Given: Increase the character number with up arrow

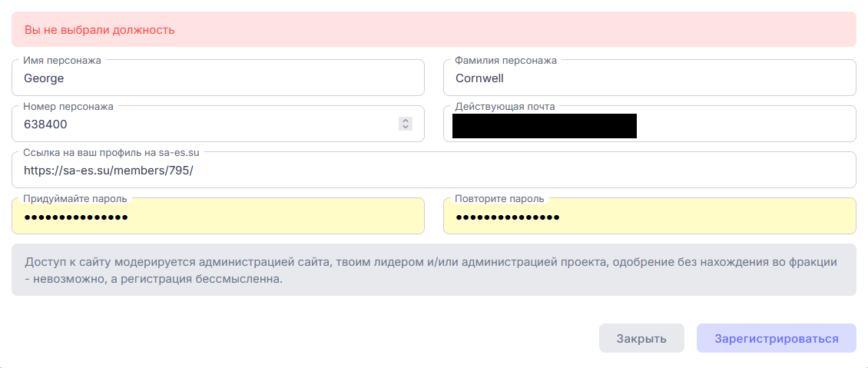Looking at the screenshot, I should pos(406,121).
